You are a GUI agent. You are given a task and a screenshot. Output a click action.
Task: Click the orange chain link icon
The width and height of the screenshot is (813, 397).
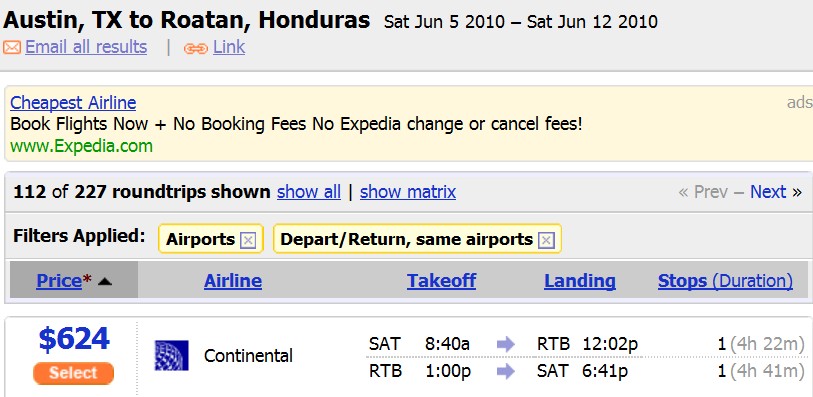(195, 48)
